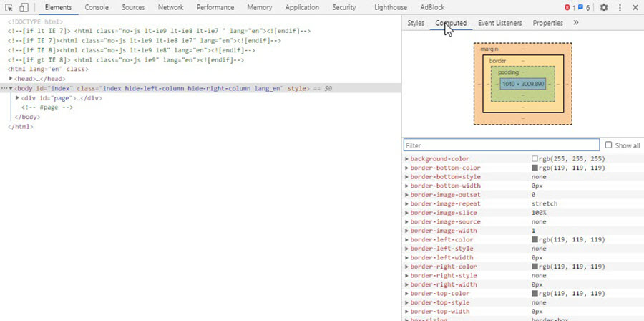The image size is (644, 321).
Task: Click the border label in box model
Action: 497,61
